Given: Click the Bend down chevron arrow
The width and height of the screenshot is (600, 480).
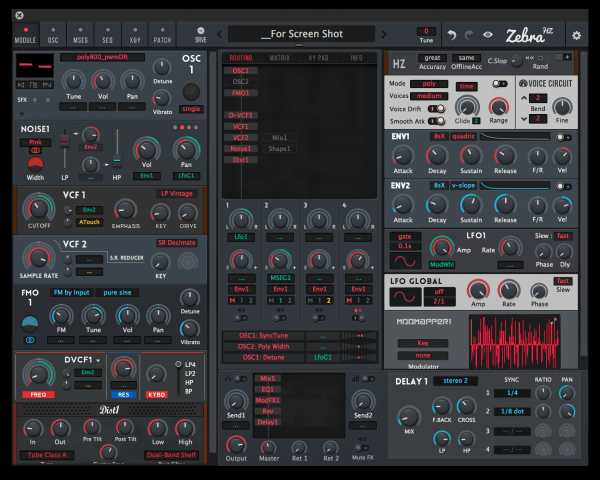Looking at the screenshot, I should 524,119.
